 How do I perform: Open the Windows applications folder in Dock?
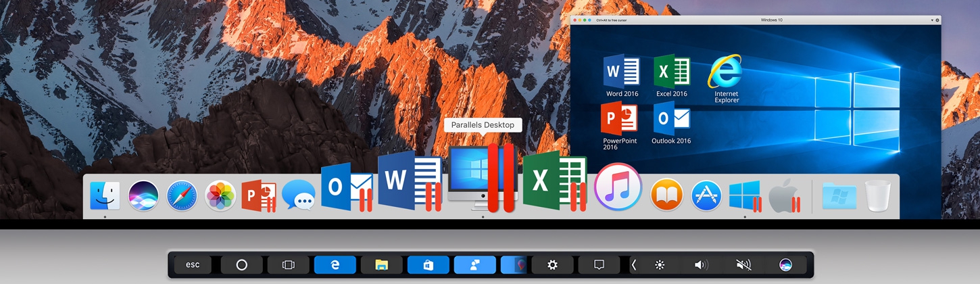pyautogui.click(x=839, y=197)
